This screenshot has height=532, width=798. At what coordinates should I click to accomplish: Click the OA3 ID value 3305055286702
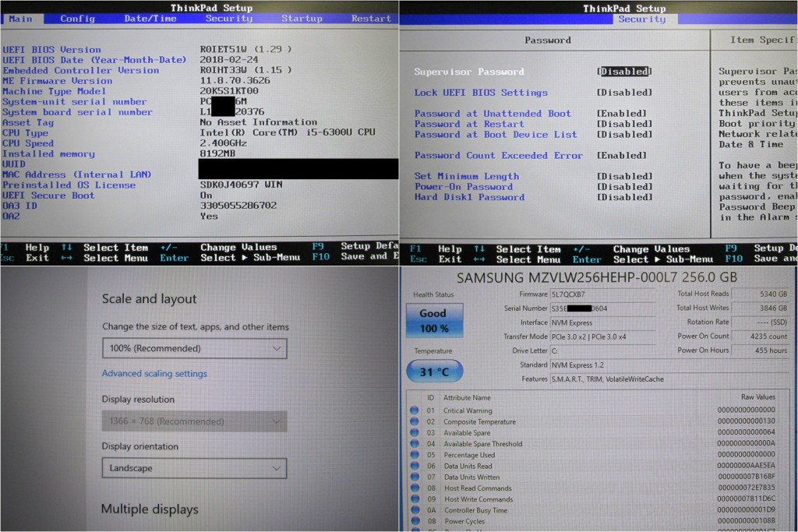238,206
